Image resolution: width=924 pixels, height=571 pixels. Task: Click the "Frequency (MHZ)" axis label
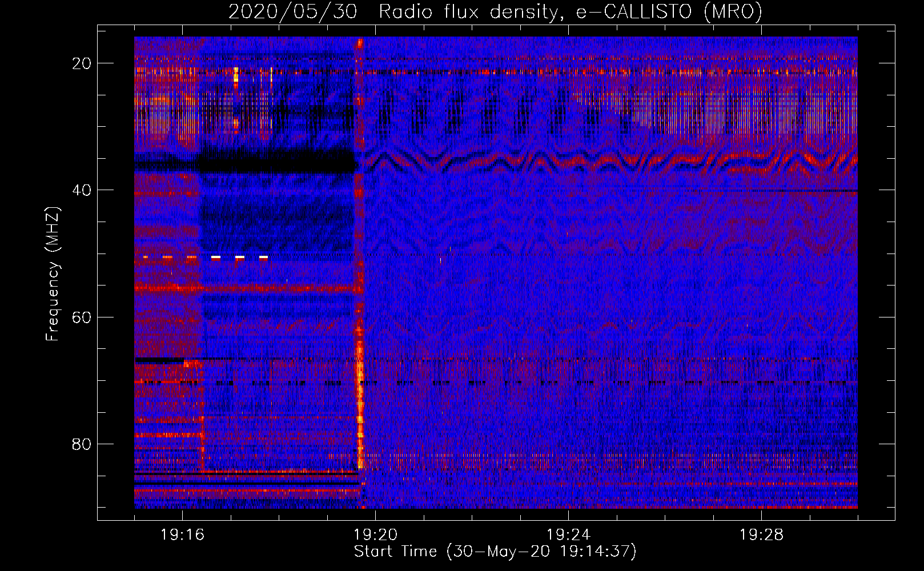click(x=52, y=274)
